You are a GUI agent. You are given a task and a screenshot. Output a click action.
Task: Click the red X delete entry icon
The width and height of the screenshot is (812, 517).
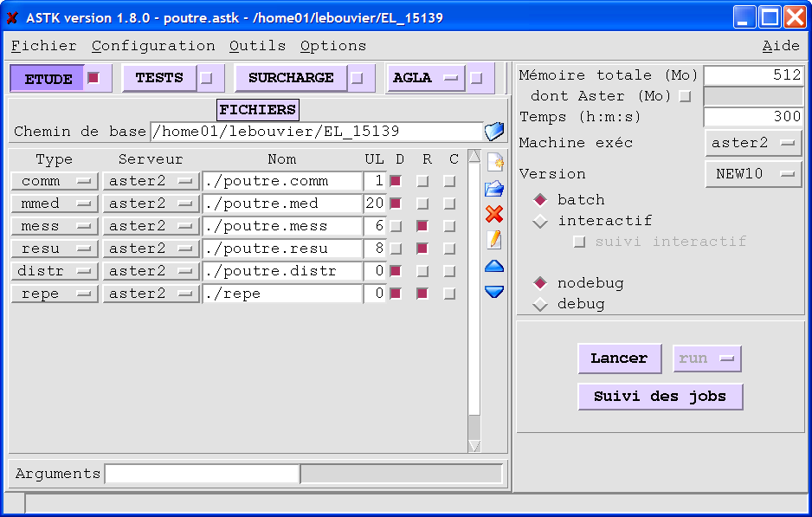tap(494, 214)
